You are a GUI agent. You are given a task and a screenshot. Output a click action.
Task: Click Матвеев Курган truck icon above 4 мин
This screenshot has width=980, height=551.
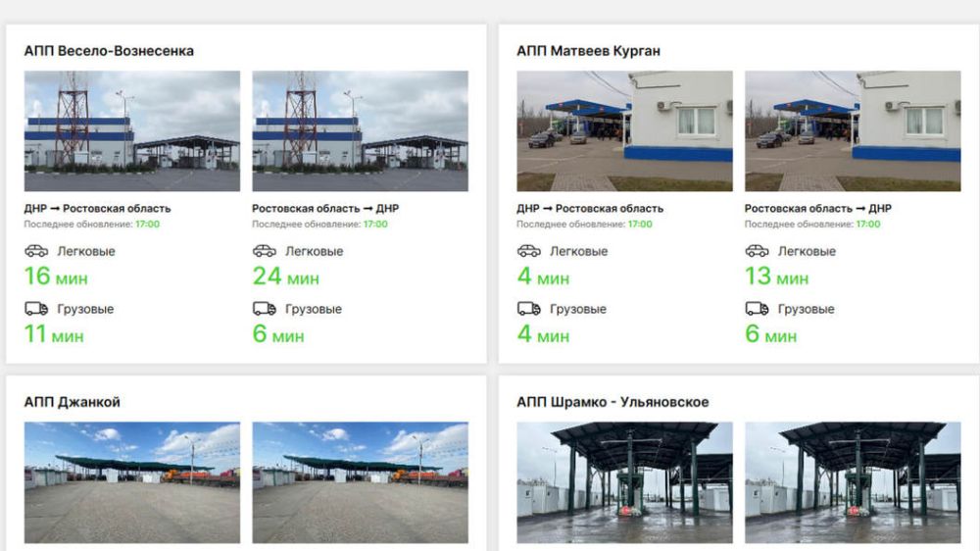528,309
